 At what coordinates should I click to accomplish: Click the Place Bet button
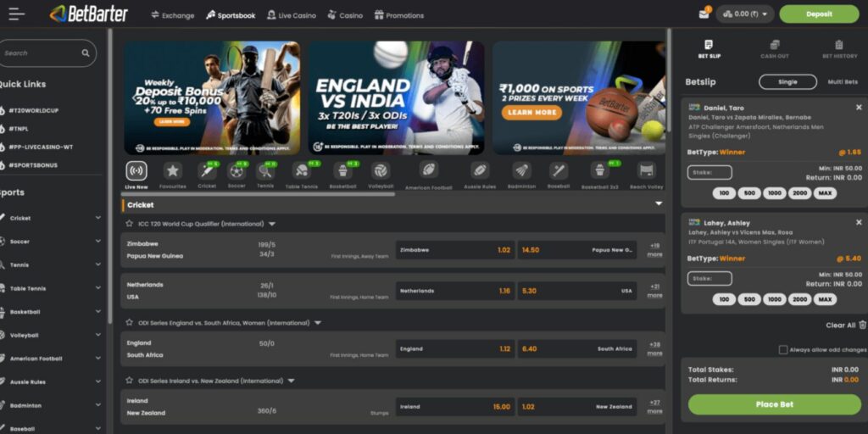[x=775, y=404]
